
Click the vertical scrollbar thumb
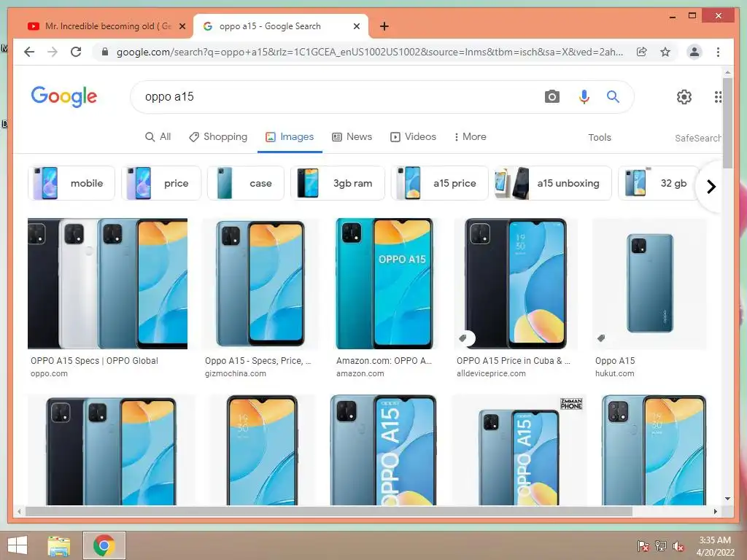click(727, 122)
